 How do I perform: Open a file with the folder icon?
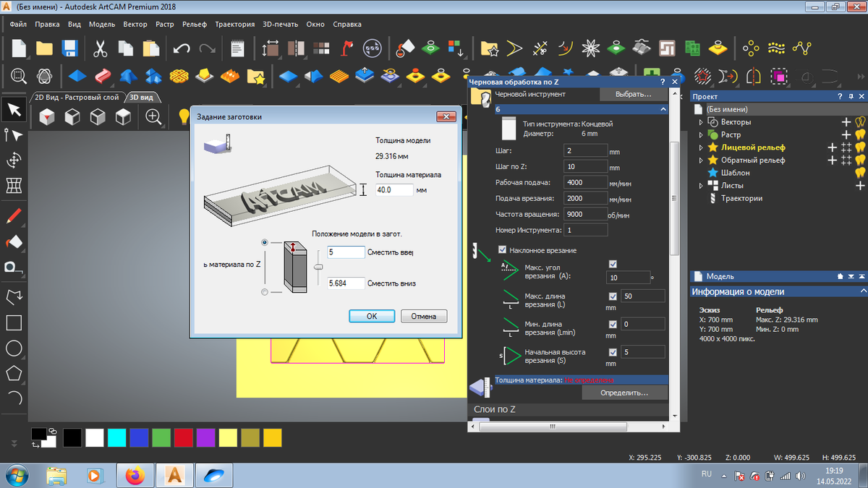(x=44, y=48)
